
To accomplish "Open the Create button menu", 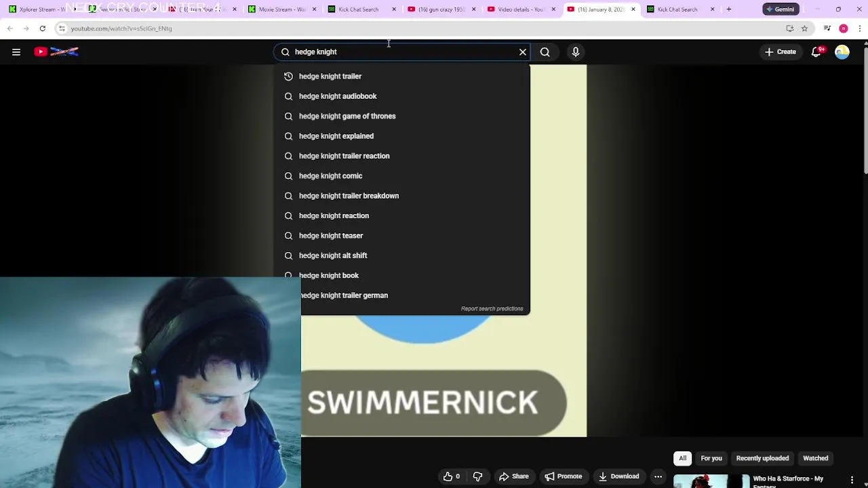I will point(781,52).
